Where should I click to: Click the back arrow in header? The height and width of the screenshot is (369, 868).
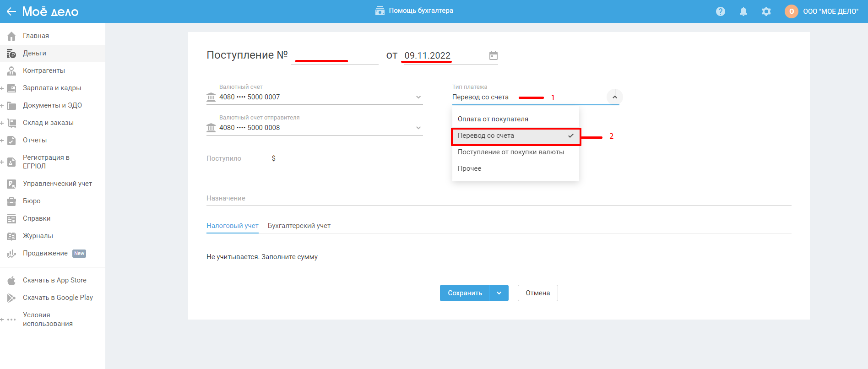(11, 11)
